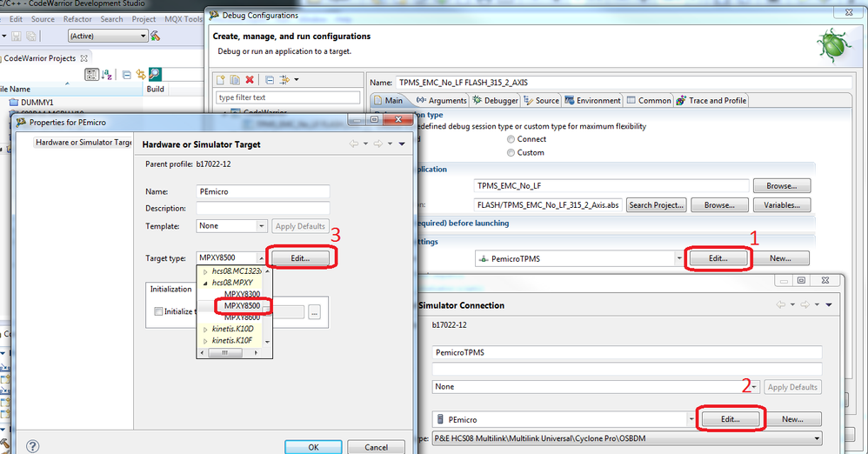Open view menu triangle in Hardware or Simulator Target header
Viewport: 868px width, 454px height.
click(x=402, y=144)
